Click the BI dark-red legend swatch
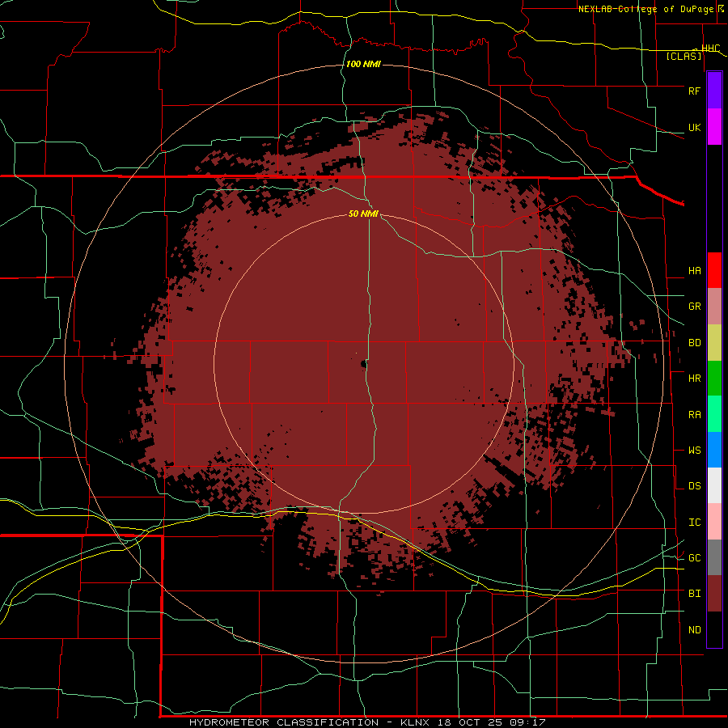Viewport: 728px width, 728px height. tap(714, 594)
